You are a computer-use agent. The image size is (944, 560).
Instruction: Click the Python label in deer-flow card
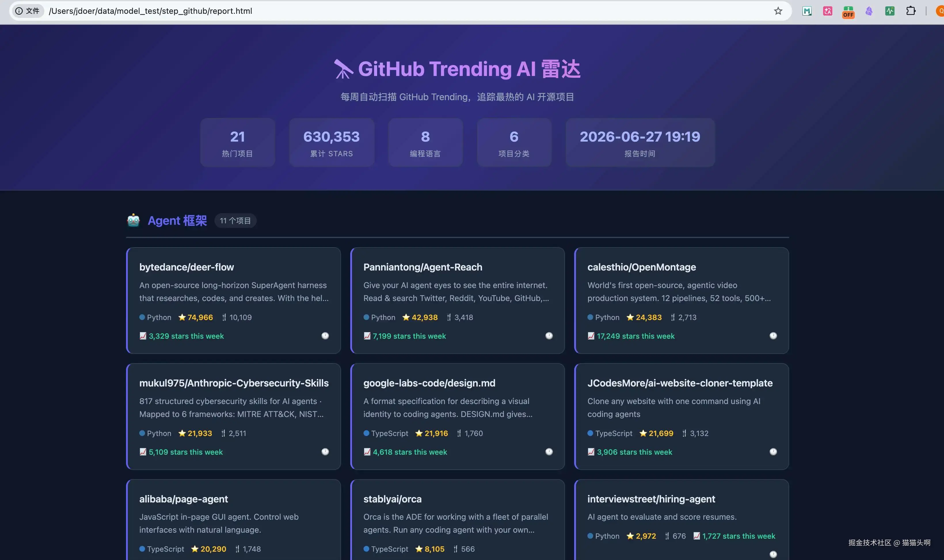coord(159,317)
